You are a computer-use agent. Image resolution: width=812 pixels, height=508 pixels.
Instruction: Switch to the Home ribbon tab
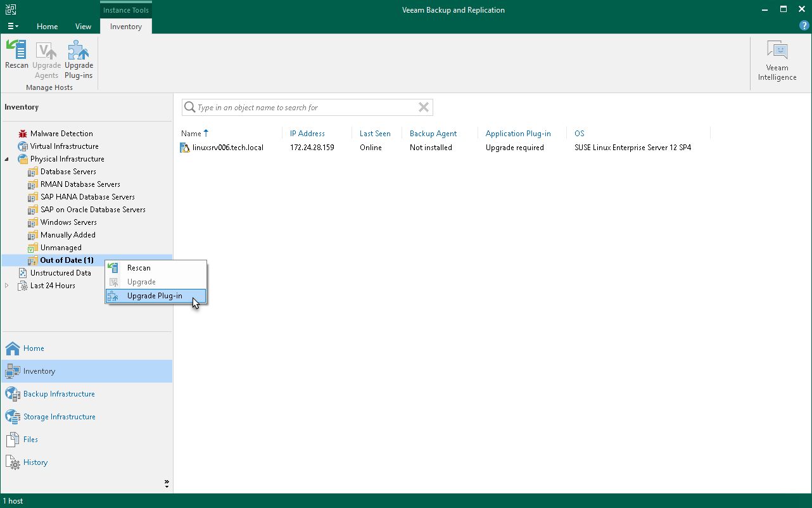pos(47,27)
